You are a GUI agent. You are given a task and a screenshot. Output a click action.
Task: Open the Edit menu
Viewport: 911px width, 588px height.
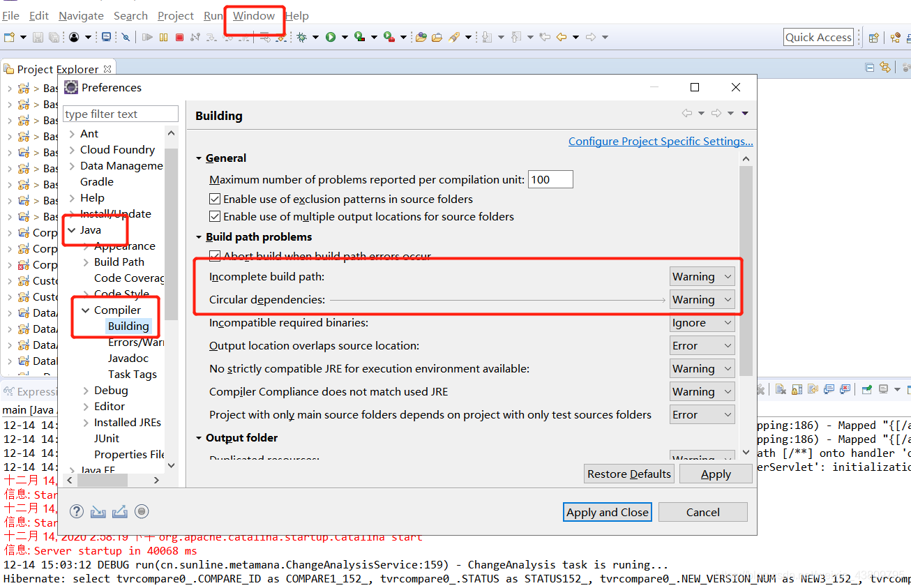pos(39,15)
